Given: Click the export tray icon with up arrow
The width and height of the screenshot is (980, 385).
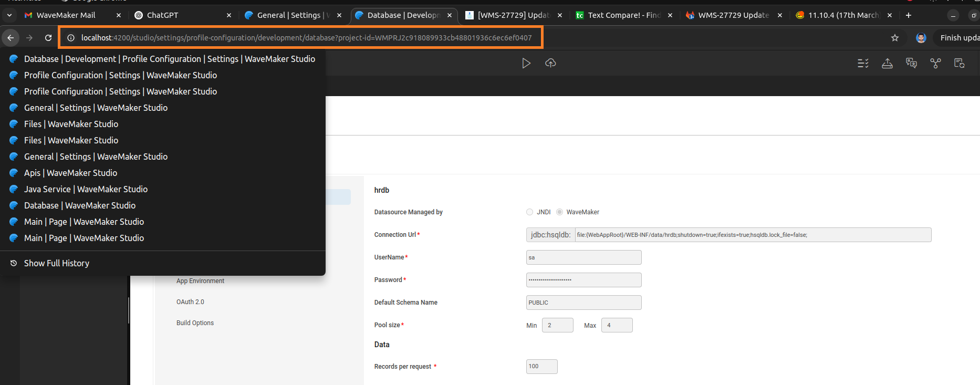Looking at the screenshot, I should coord(887,64).
